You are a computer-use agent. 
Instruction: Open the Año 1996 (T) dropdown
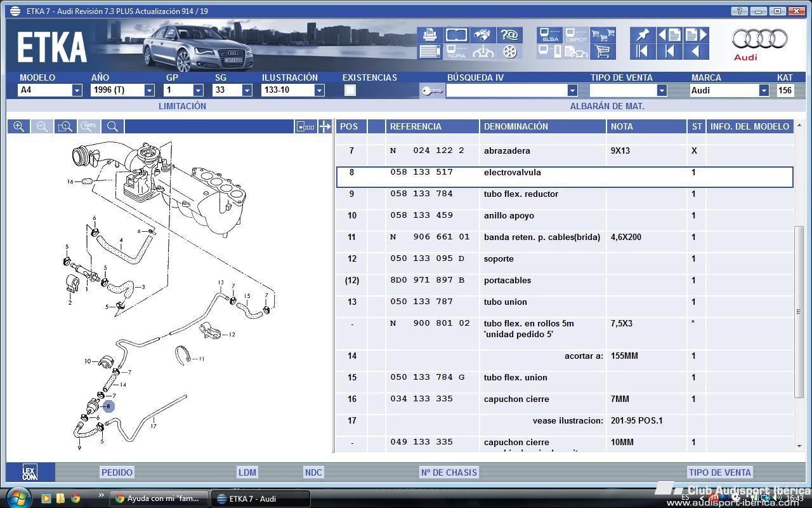click(149, 90)
